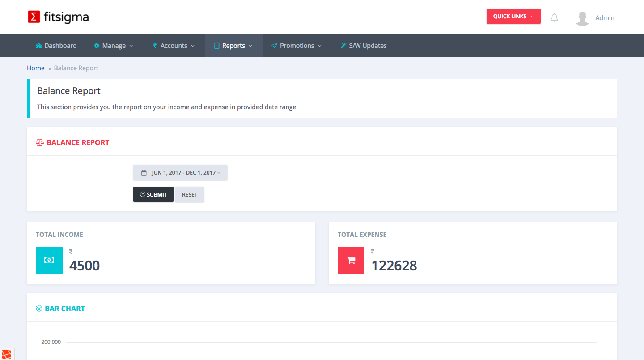The image size is (644, 360).
Task: Click the bottom-left corner widget icon
Action: click(x=7, y=354)
